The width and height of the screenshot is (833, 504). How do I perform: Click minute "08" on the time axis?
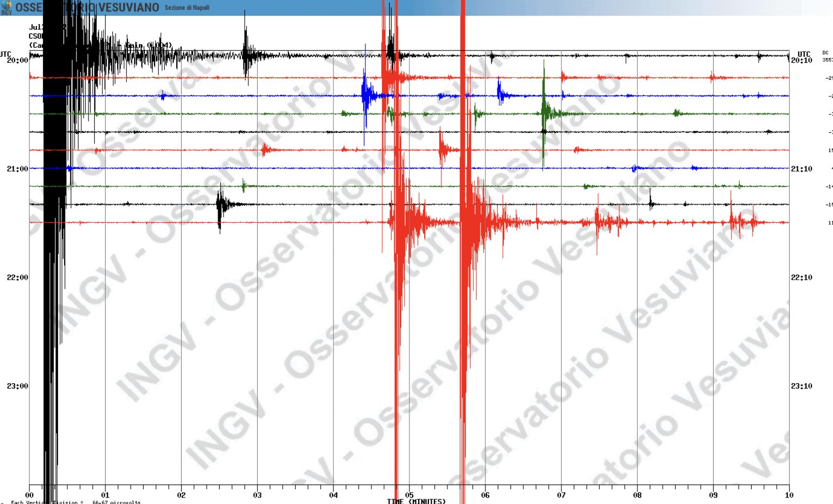point(637,495)
